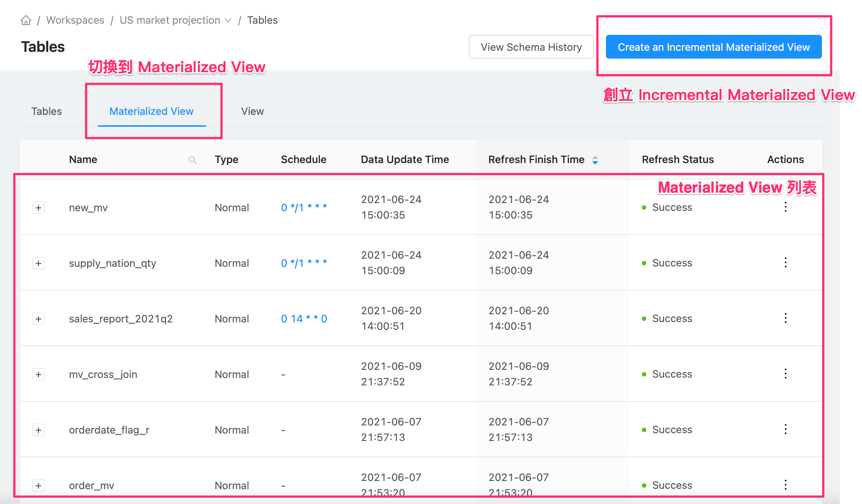Open search in Name column header
The width and height of the screenshot is (862, 504).
click(192, 160)
